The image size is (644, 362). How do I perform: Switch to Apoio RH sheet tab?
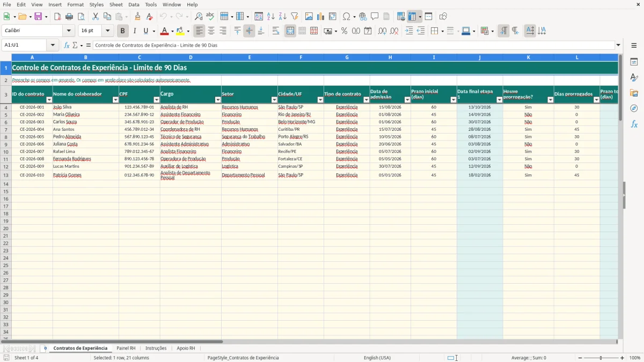[x=186, y=349]
